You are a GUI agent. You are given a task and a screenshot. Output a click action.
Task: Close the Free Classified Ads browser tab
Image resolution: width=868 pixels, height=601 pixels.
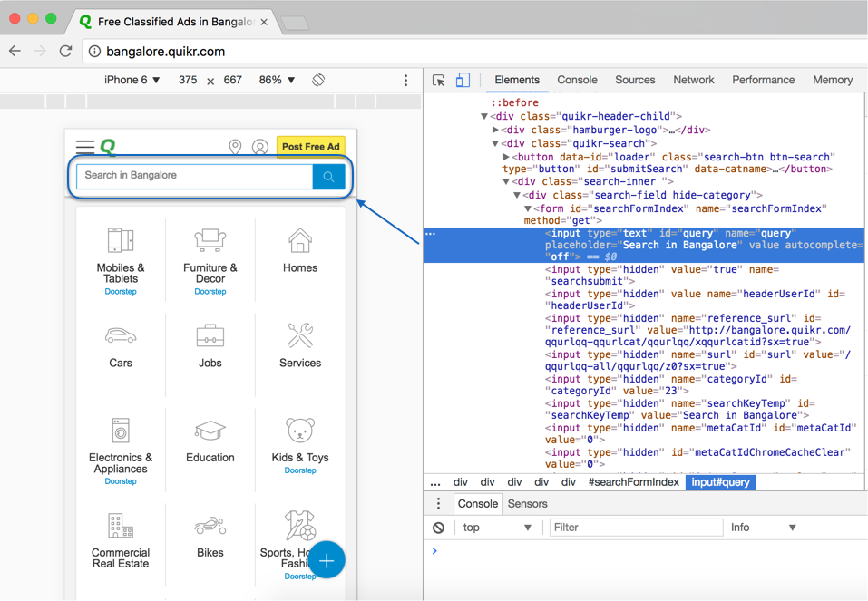point(264,22)
